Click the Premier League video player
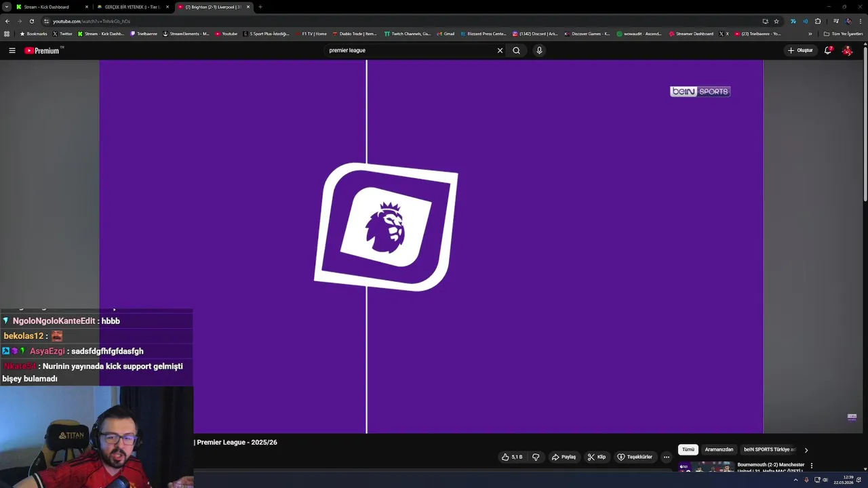Screen dimensions: 868x488 431,247
